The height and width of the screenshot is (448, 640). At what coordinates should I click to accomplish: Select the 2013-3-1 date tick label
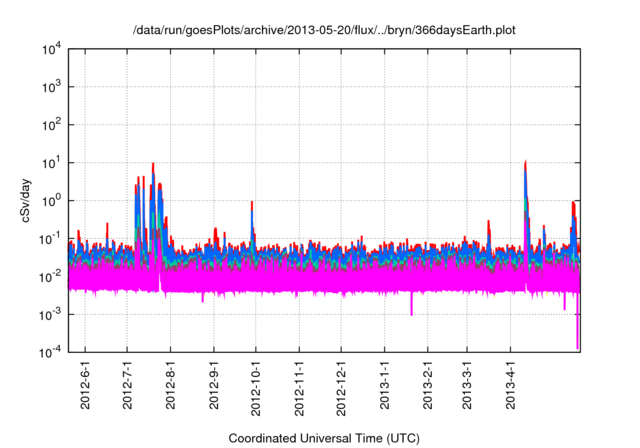tap(467, 386)
